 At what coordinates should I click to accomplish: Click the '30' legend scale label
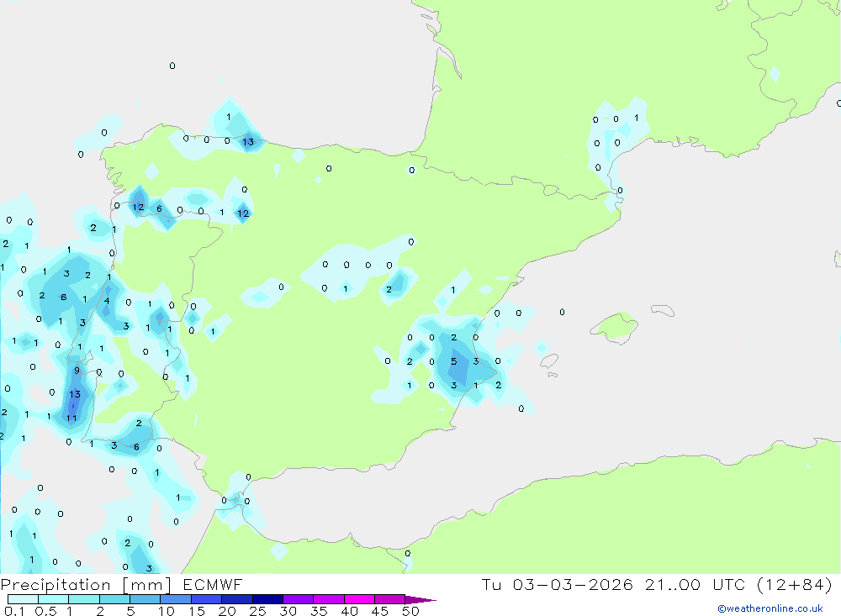coord(288,611)
